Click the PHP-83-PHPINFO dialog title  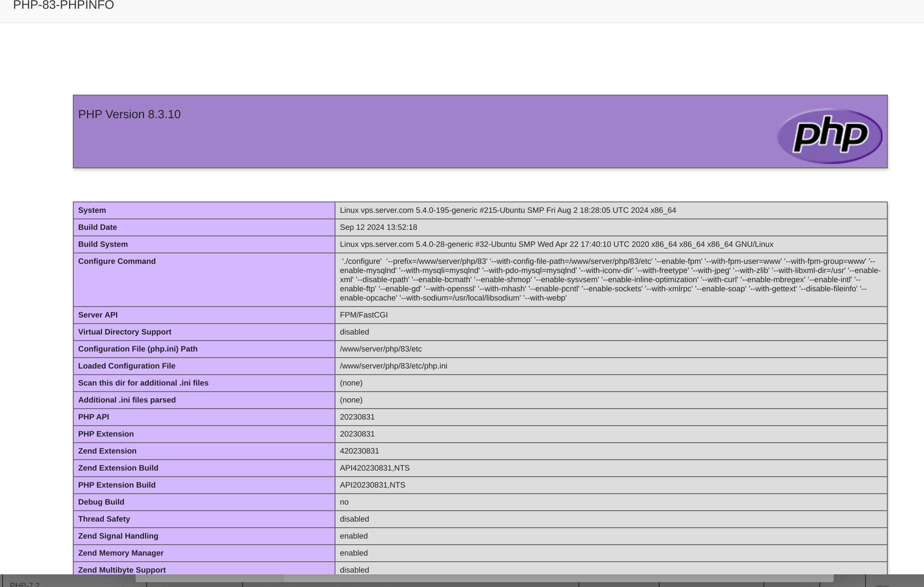[64, 5]
